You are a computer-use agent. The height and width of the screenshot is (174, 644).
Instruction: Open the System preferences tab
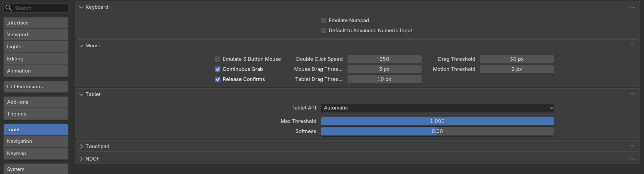(x=36, y=169)
